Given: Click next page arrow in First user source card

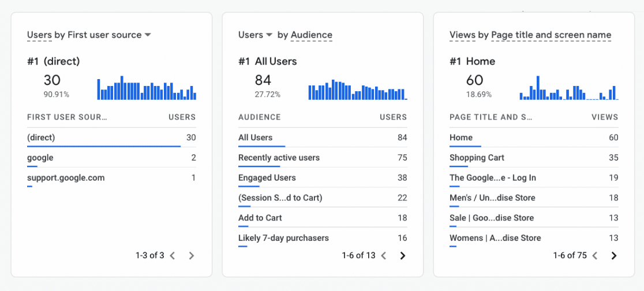Looking at the screenshot, I should tap(192, 256).
